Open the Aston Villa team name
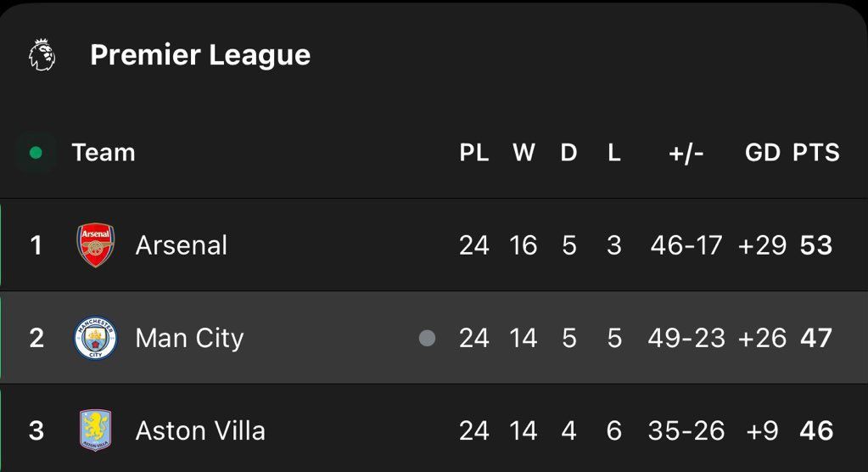868x472 pixels. point(200,430)
